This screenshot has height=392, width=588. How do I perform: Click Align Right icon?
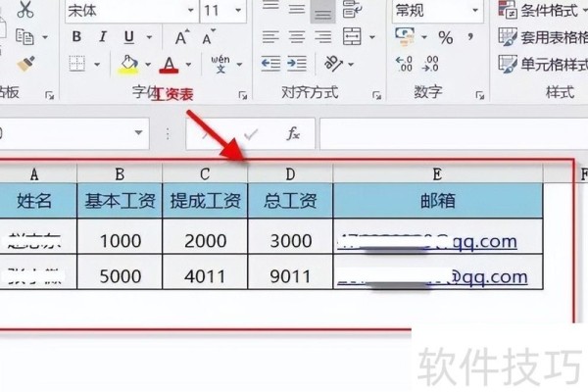click(322, 37)
